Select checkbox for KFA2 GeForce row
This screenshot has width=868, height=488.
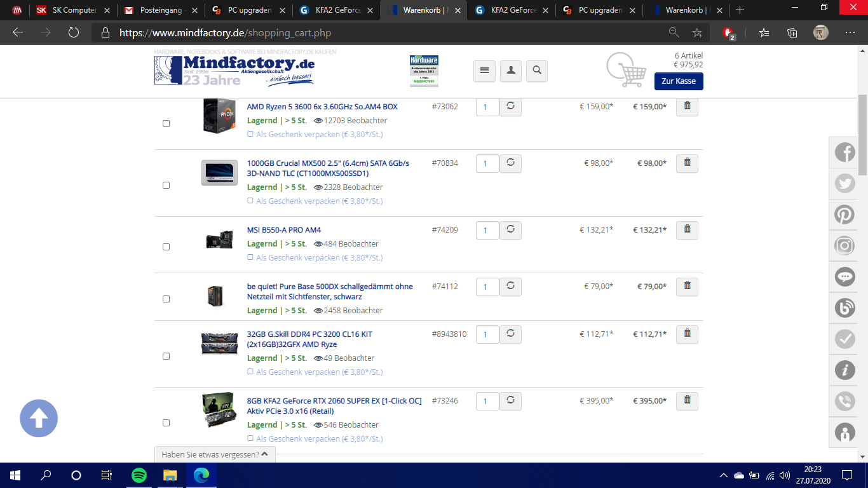(x=166, y=423)
